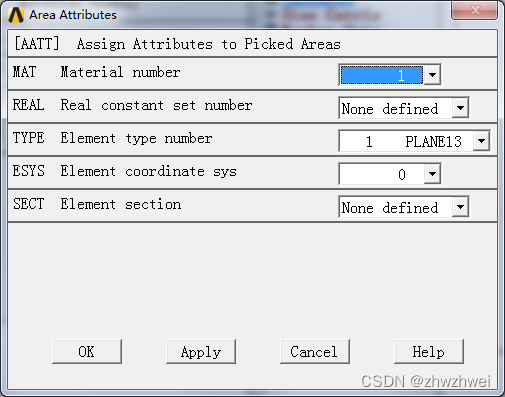Click the REAL 'None defined' value box
Screen dimensions: 505x397
pyautogui.click(x=395, y=108)
